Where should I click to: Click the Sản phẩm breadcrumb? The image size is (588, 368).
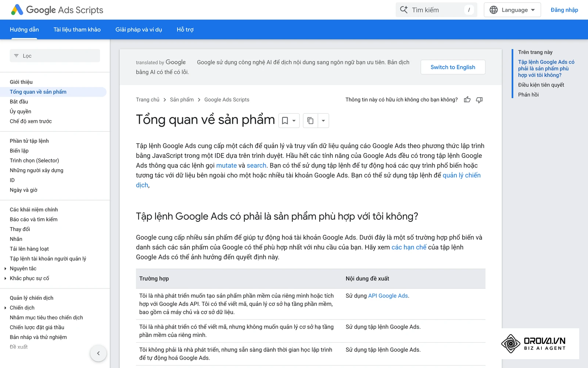tap(182, 100)
